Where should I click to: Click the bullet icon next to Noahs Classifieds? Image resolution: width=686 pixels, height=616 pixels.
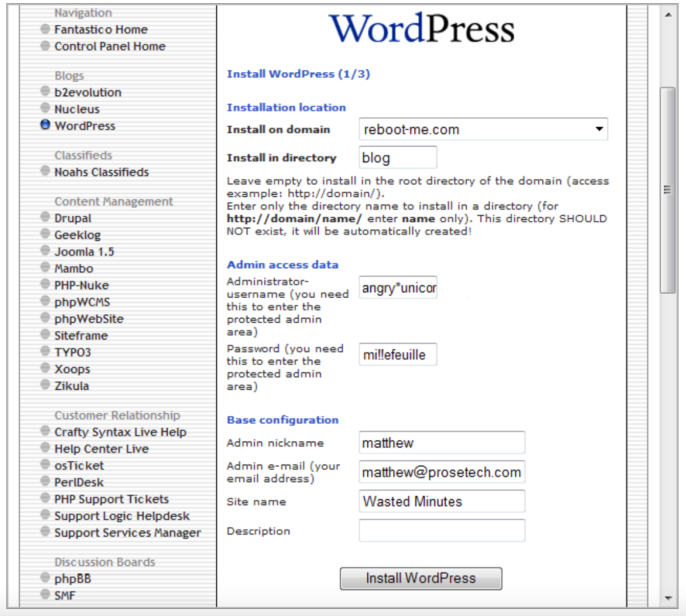45,171
